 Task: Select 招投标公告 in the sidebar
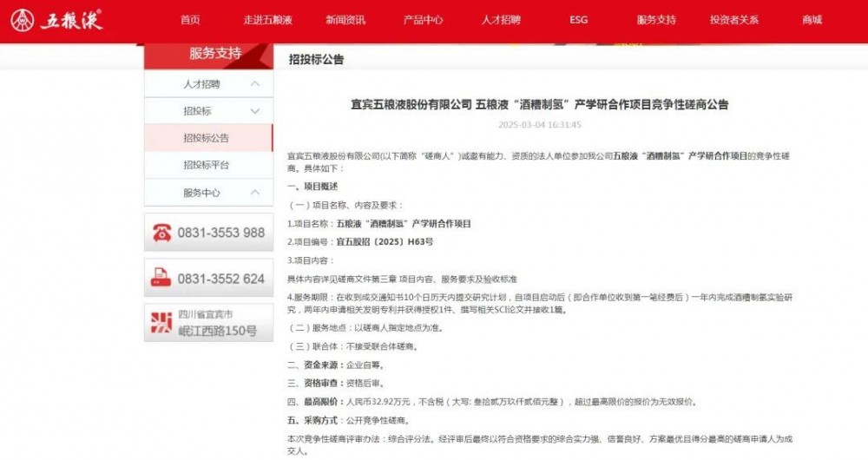207,138
